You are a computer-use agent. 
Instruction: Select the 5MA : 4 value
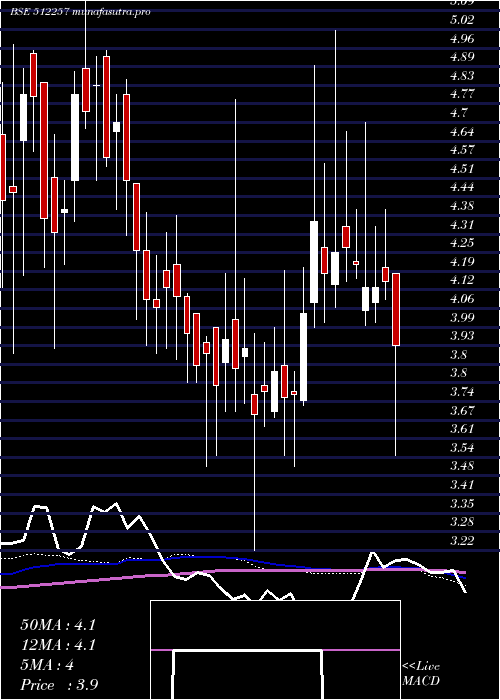47,665
